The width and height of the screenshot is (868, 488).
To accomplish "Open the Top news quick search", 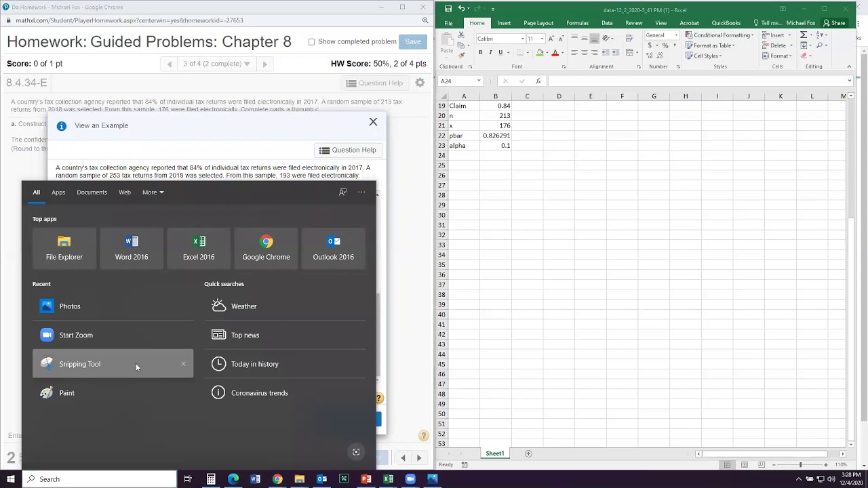I will click(x=285, y=335).
